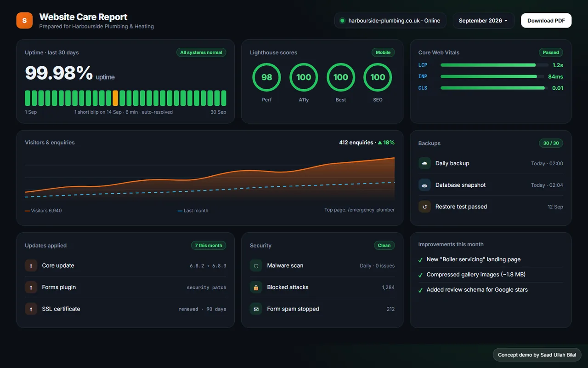Click the '6.8.2 → 6.8.3' version text
This screenshot has height=368, width=588.
(208, 266)
